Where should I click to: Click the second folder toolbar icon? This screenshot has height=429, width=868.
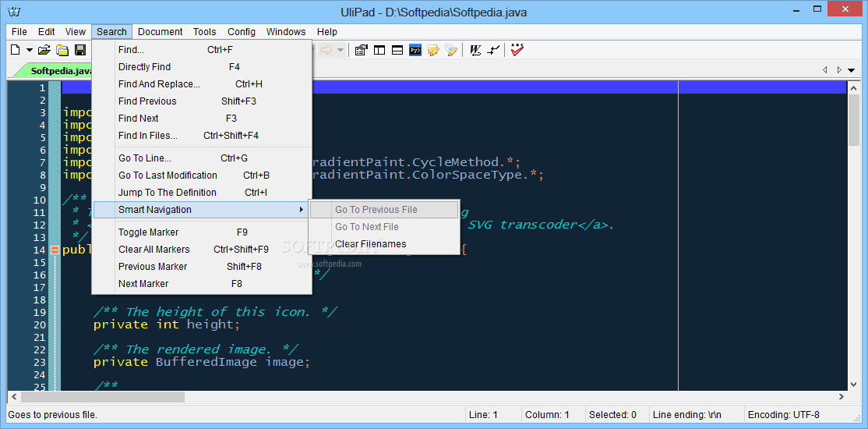coord(62,51)
